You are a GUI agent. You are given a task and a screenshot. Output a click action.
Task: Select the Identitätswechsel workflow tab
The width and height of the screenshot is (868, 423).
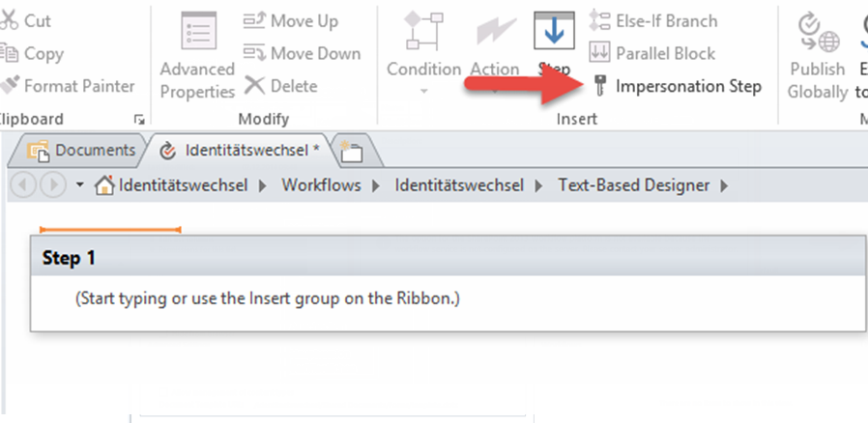point(239,151)
